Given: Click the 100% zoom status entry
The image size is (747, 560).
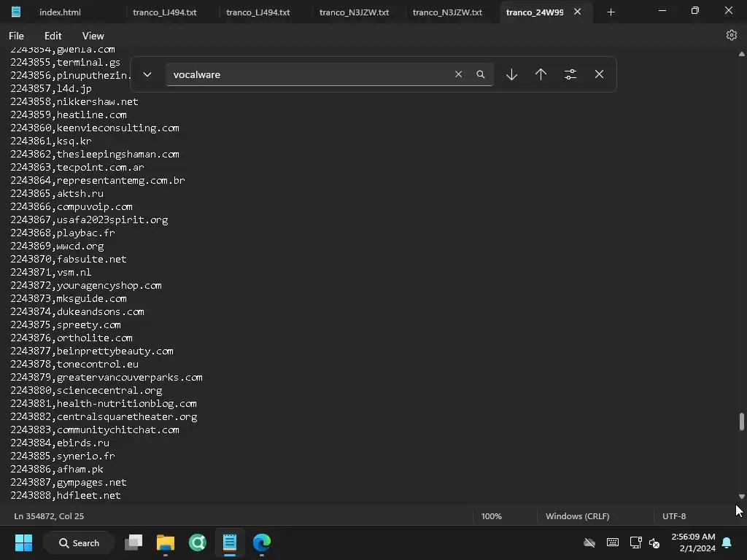Looking at the screenshot, I should pyautogui.click(x=491, y=516).
